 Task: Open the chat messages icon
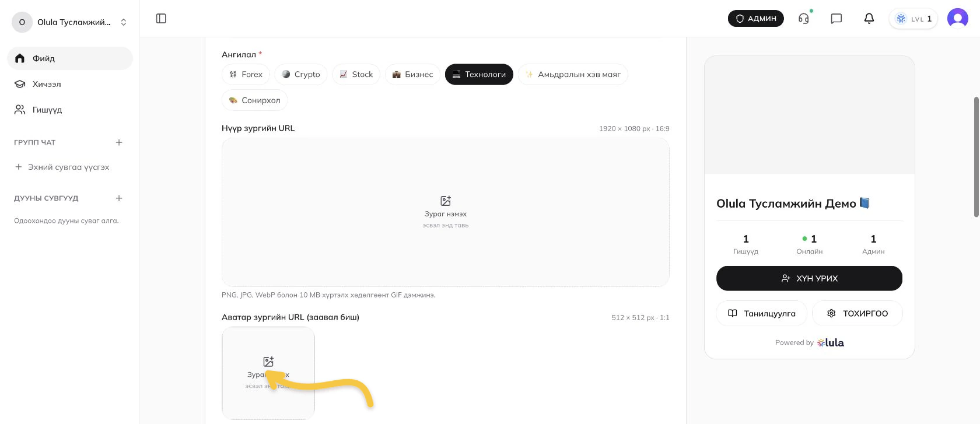(x=836, y=19)
